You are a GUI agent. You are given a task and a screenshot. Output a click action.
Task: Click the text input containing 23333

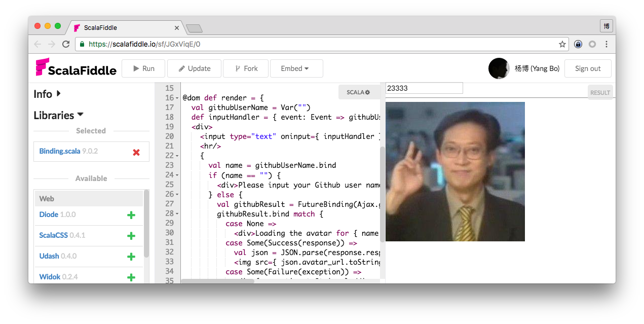tap(424, 88)
